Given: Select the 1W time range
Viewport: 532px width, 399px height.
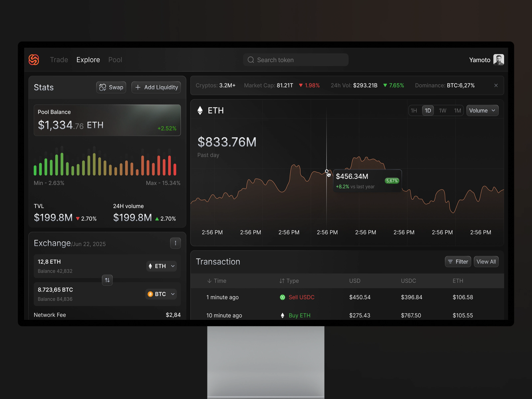Looking at the screenshot, I should tap(443, 111).
